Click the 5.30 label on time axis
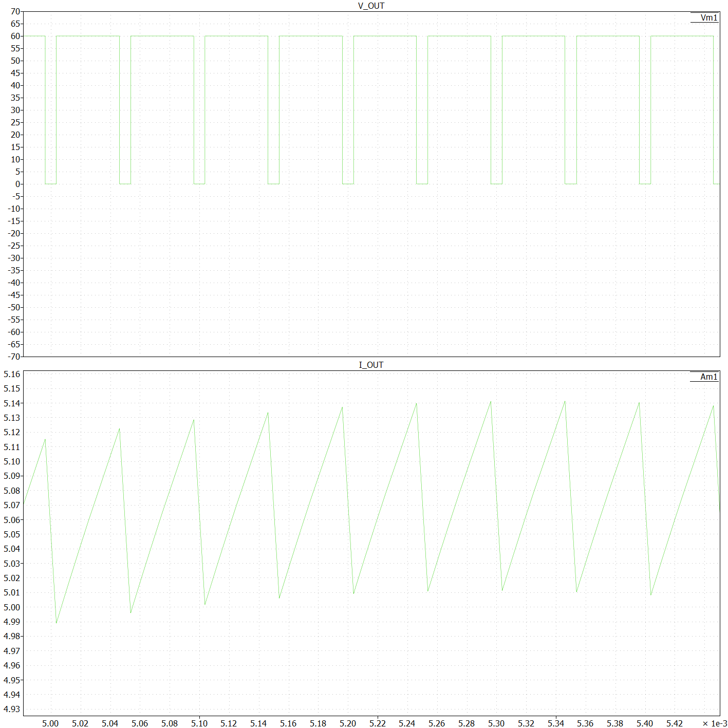Image resolution: width=728 pixels, height=728 pixels. point(496,723)
